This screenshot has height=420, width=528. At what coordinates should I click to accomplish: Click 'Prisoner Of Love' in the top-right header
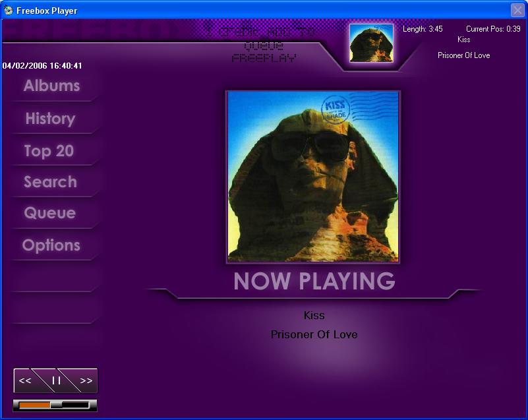click(x=463, y=55)
